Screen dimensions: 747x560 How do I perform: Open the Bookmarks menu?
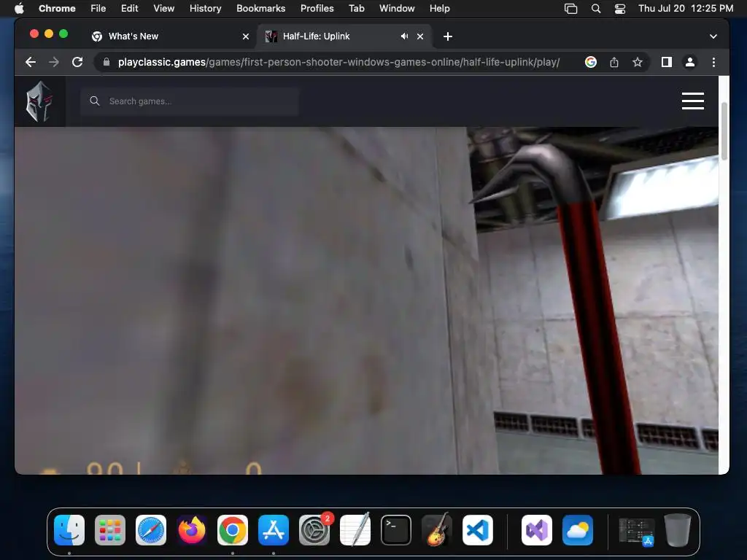[x=260, y=8]
